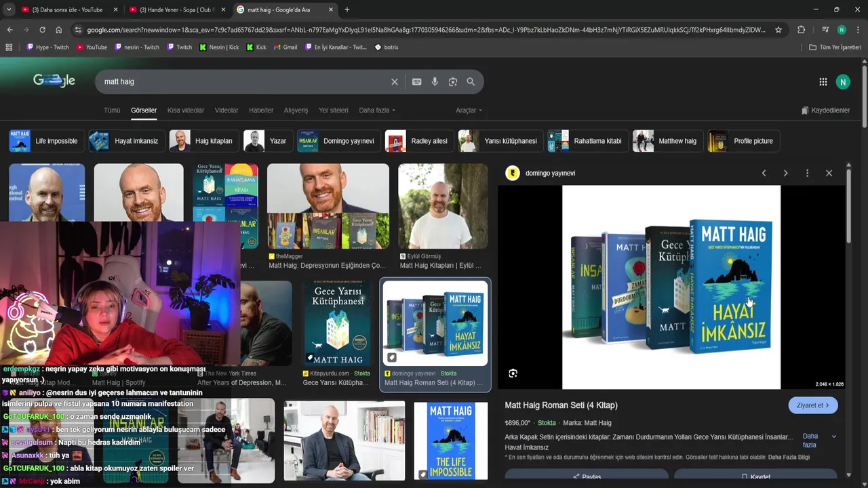This screenshot has width=868, height=488.
Task: Open The Life Impossible cover thumbnail
Action: pyautogui.click(x=451, y=441)
